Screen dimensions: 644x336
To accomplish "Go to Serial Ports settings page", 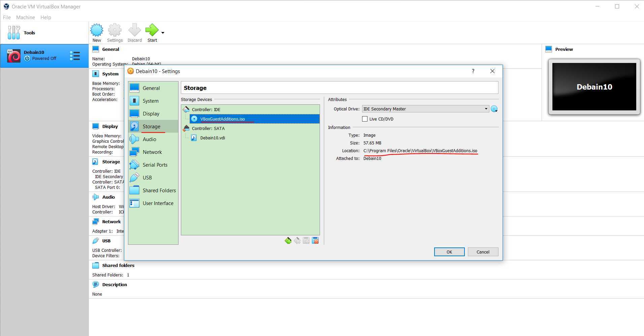I will [153, 165].
